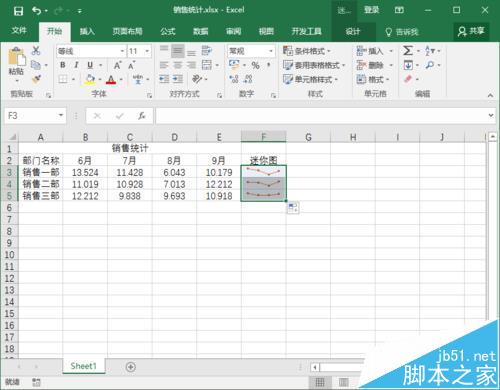Click 告诉我 Tell Me search box
The height and width of the screenshot is (390, 500).
(402, 32)
